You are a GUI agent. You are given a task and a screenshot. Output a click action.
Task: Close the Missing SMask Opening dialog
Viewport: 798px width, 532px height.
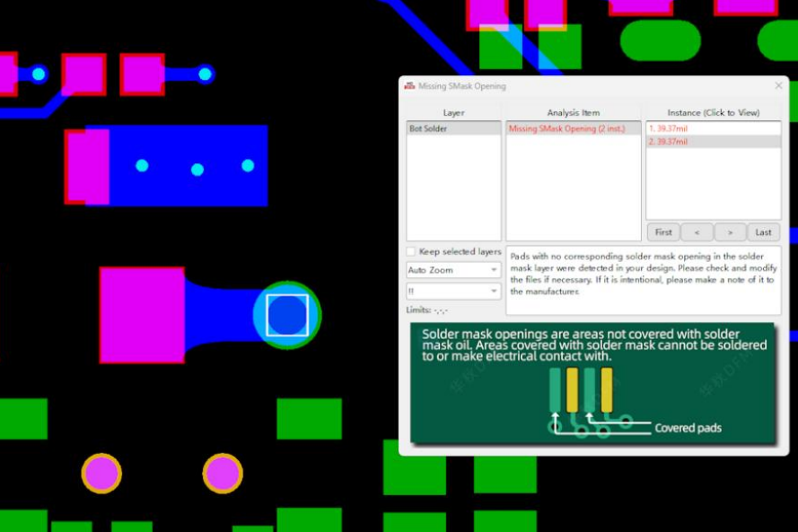coord(778,86)
